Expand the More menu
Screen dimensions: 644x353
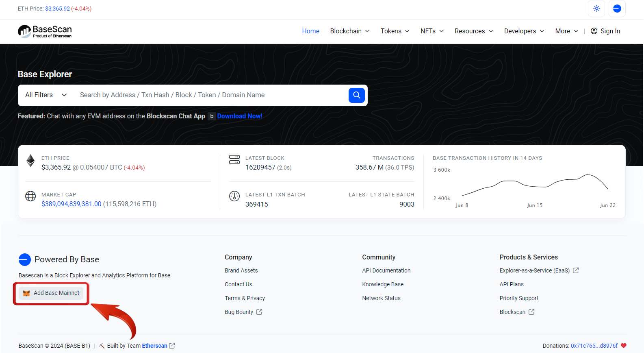566,31
